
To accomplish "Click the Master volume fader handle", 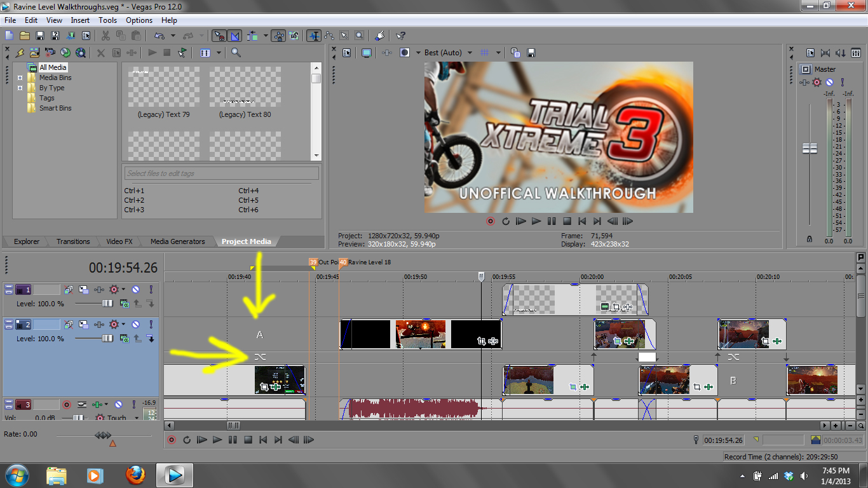I will pos(810,148).
